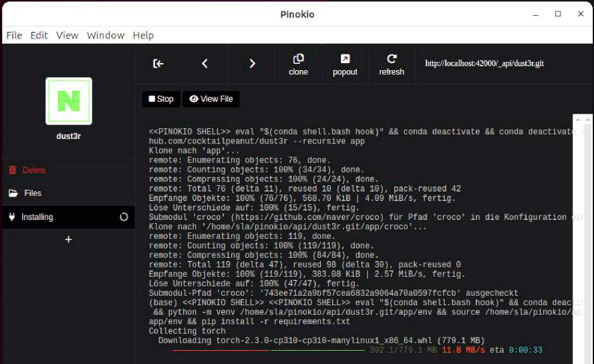Stop the running install script
Viewport: 594px width, 364px height.
(161, 99)
